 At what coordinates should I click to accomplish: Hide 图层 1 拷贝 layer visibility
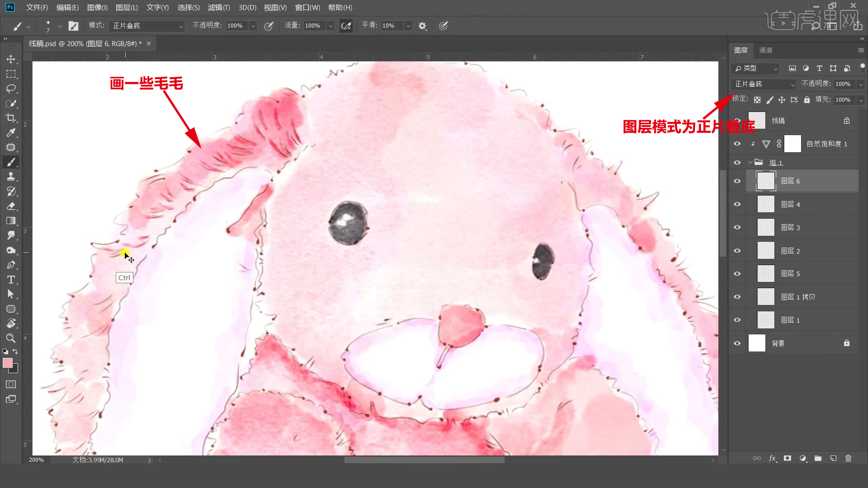(x=737, y=297)
